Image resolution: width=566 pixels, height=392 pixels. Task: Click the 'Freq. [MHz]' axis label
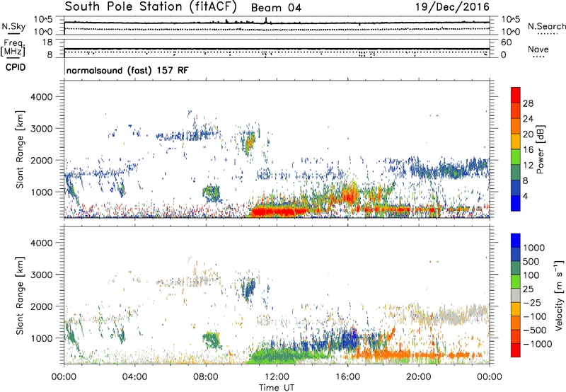(x=13, y=47)
